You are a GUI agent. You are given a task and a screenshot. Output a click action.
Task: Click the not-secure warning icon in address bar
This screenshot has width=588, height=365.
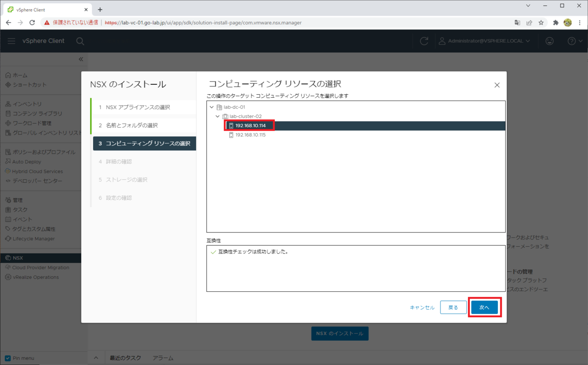tap(47, 23)
